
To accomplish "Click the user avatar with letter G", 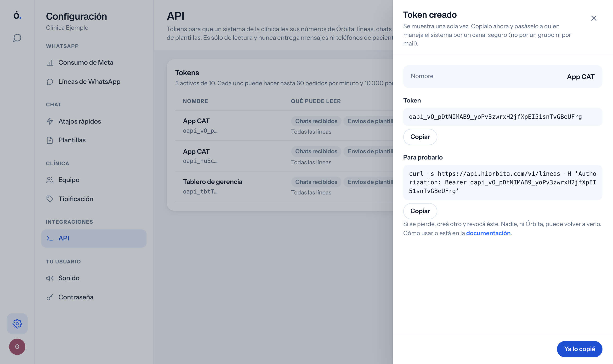I will [x=17, y=347].
